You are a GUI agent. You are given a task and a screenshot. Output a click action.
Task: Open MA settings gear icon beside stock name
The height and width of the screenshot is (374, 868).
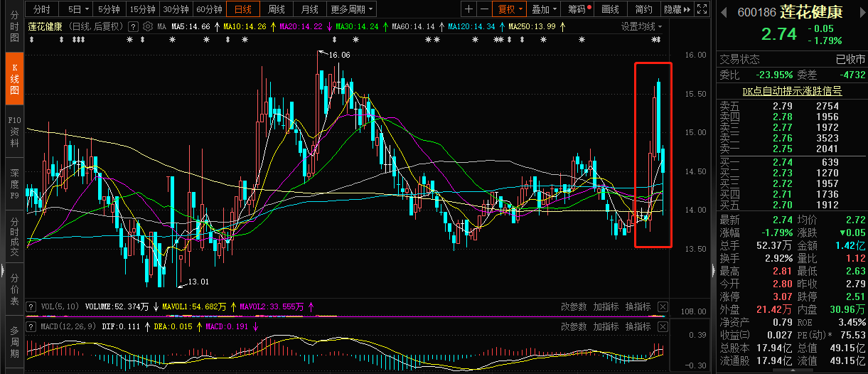(x=148, y=26)
